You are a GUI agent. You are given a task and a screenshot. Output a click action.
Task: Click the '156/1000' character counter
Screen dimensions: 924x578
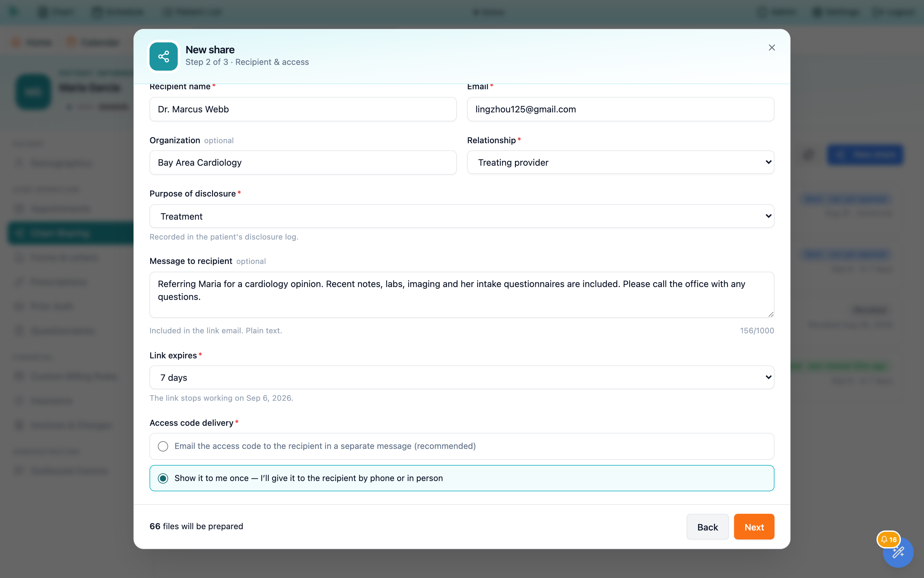pos(757,331)
